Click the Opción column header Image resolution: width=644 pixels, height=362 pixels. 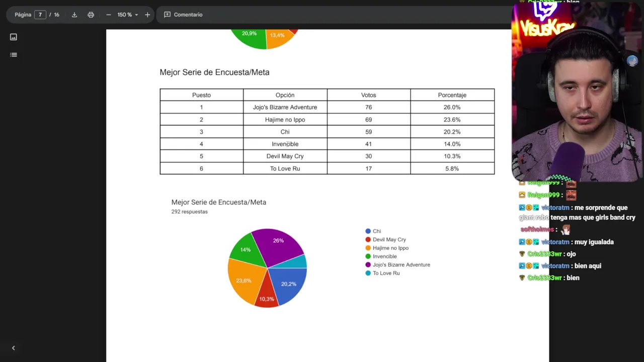pyautogui.click(x=285, y=95)
